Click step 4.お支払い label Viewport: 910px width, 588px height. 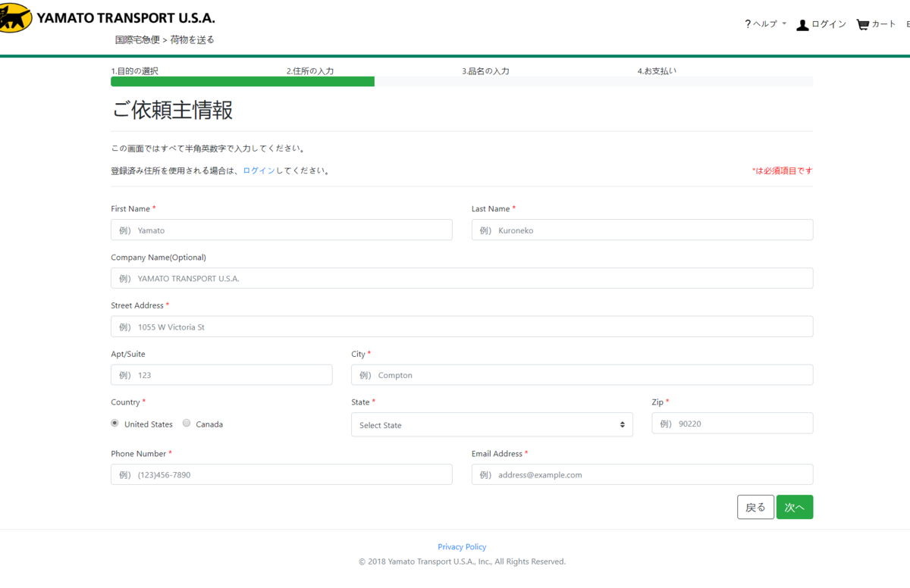coord(657,70)
